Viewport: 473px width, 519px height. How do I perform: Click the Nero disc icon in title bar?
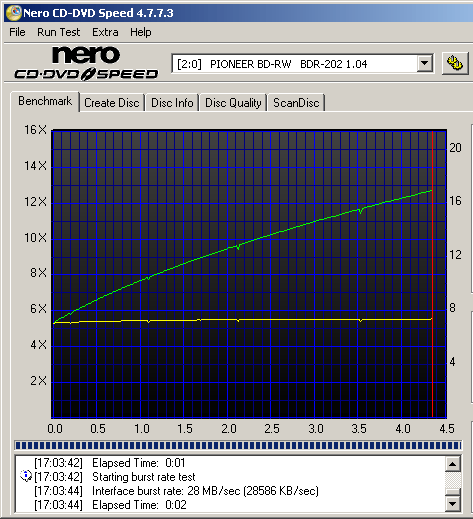click(x=14, y=13)
